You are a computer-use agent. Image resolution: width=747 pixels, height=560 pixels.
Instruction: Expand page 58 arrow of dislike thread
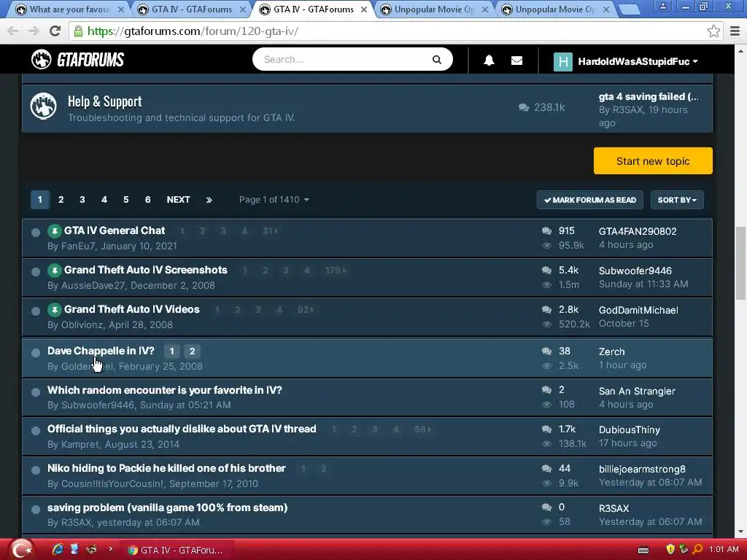click(422, 429)
